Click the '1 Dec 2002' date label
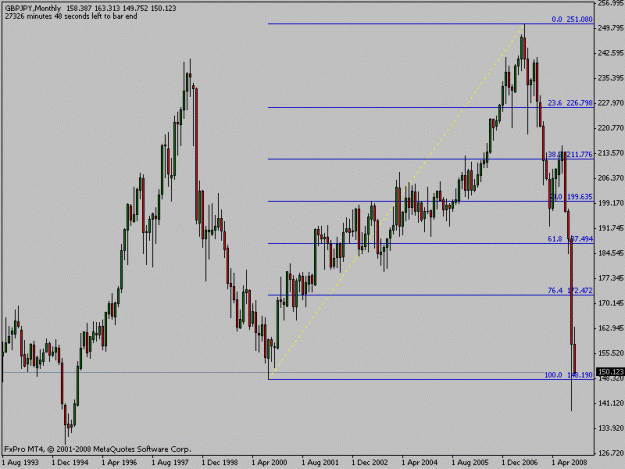The image size is (625, 469). point(370,463)
